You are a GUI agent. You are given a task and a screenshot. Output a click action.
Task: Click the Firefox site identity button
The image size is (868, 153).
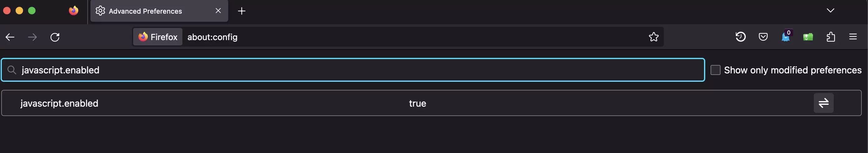[158, 37]
